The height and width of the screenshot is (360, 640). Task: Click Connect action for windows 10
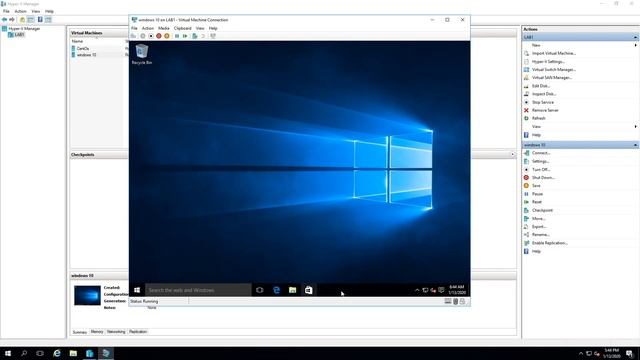(x=541, y=153)
